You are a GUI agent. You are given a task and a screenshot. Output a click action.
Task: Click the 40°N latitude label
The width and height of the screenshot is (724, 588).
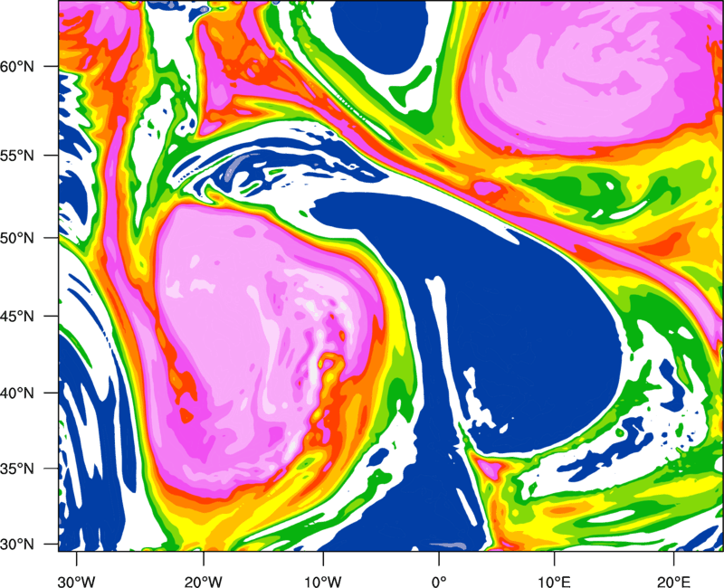(x=17, y=393)
